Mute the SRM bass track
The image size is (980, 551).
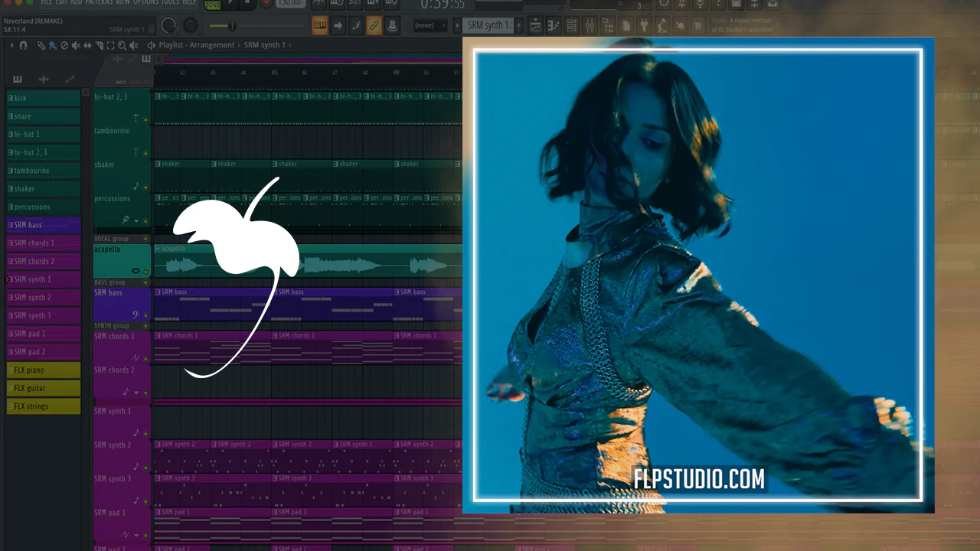click(x=145, y=315)
